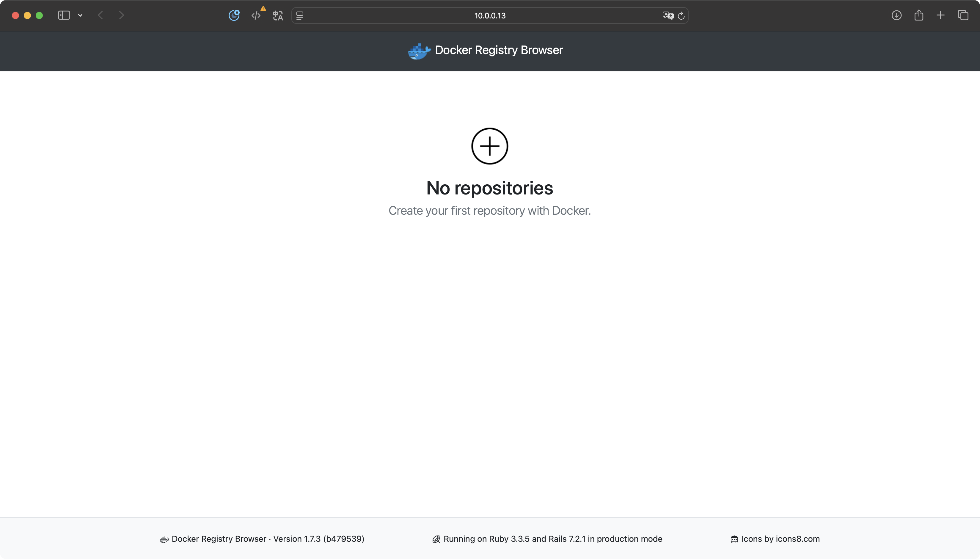Click the circled plus icon
This screenshot has width=980, height=559.
click(489, 146)
